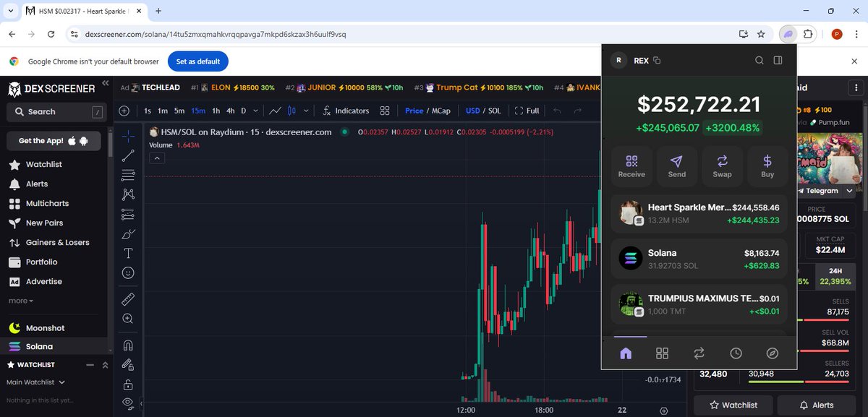Click the DEX Screener search field
Viewport: 868px width, 417px height.
(56, 112)
